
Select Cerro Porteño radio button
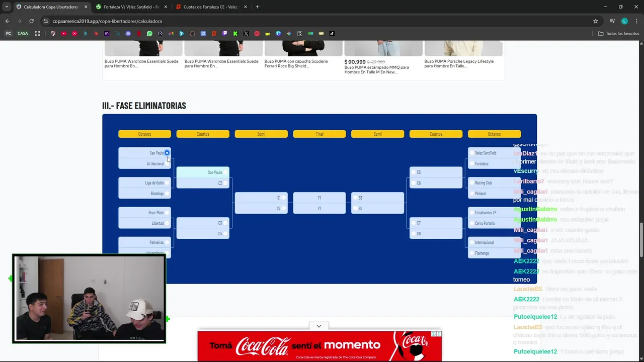(x=471, y=223)
